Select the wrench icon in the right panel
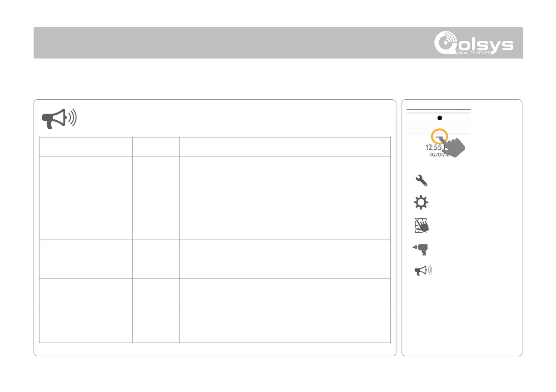Viewport: 556px width, 392px height. 421,181
